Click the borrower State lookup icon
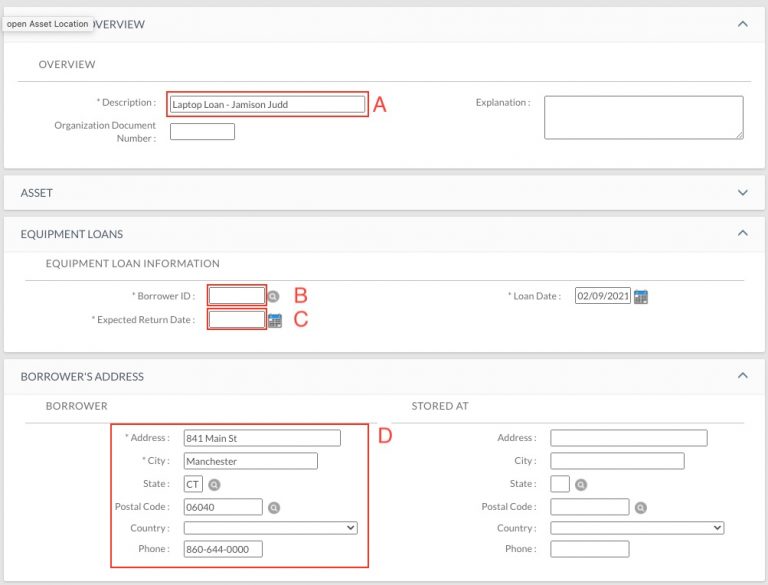The width and height of the screenshot is (768, 585). pos(214,485)
